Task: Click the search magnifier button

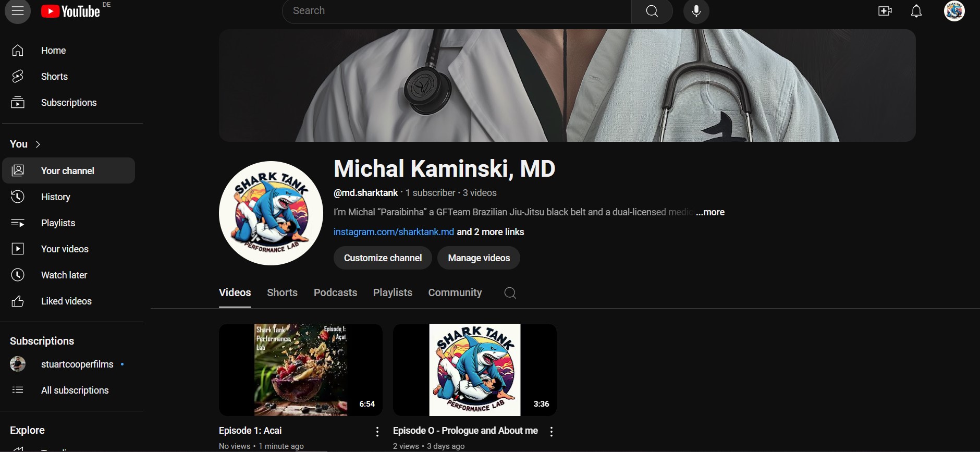Action: click(x=652, y=11)
